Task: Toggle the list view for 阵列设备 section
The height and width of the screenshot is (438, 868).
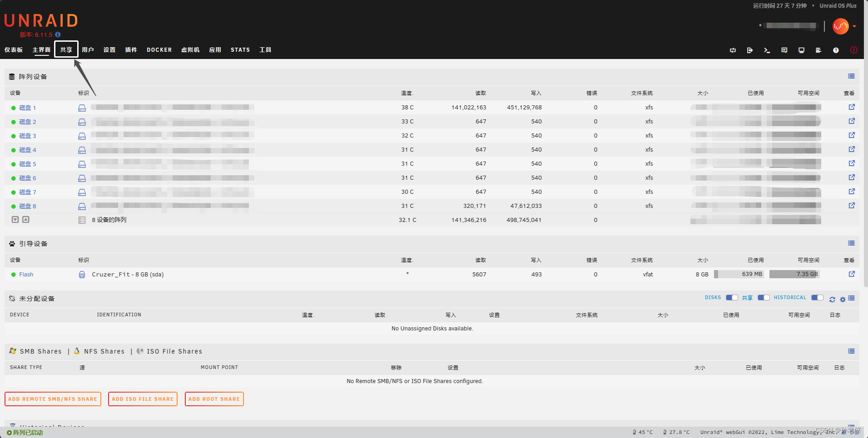Action: click(x=851, y=76)
